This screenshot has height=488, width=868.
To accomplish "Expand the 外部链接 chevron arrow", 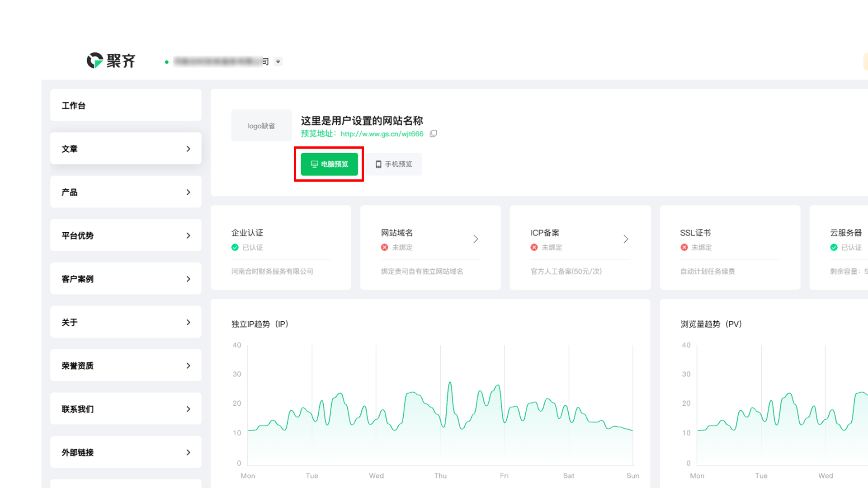I will point(189,452).
